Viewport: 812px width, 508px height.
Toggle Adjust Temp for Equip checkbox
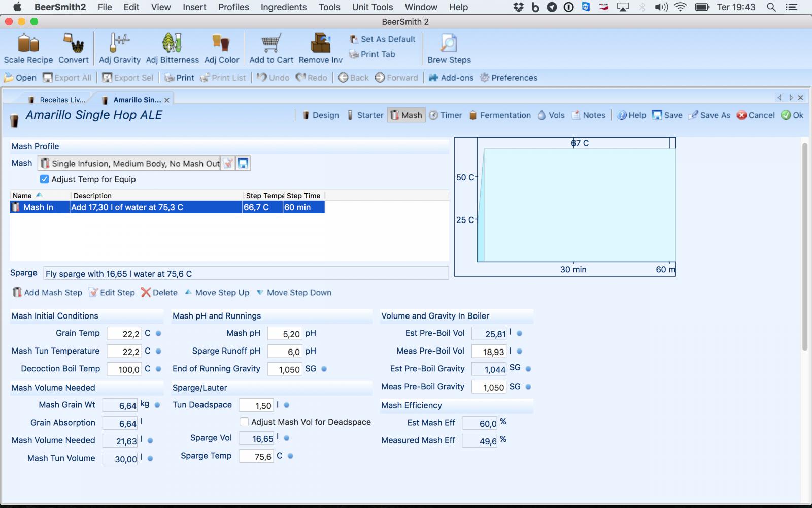point(44,179)
